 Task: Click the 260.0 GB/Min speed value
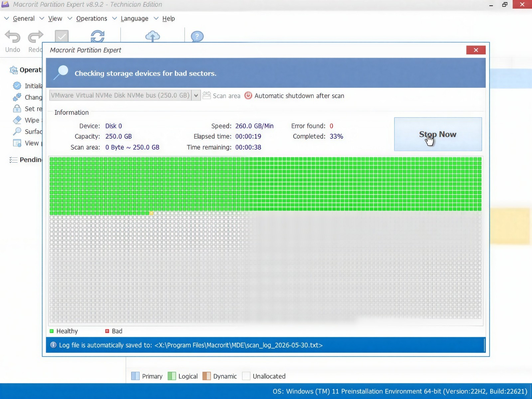point(254,126)
